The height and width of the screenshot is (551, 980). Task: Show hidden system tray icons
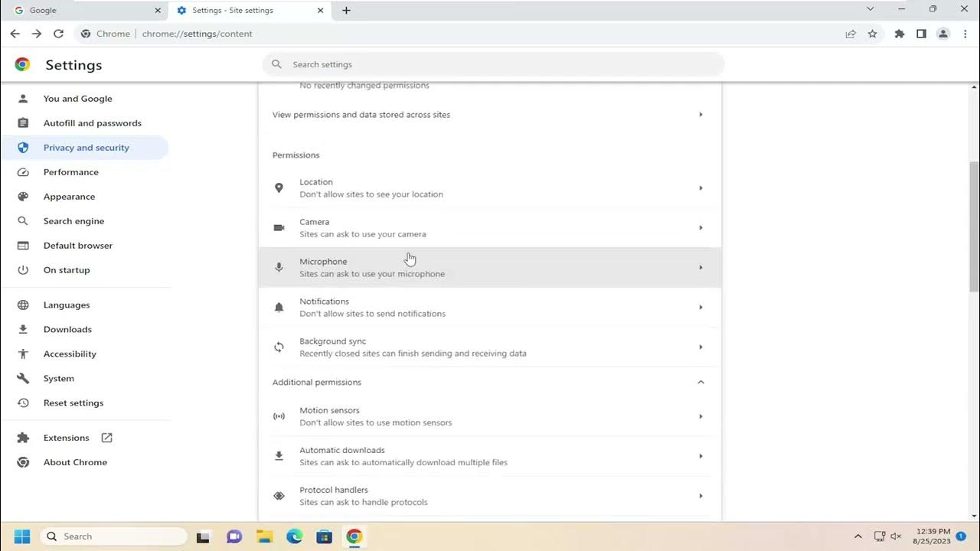point(857,536)
